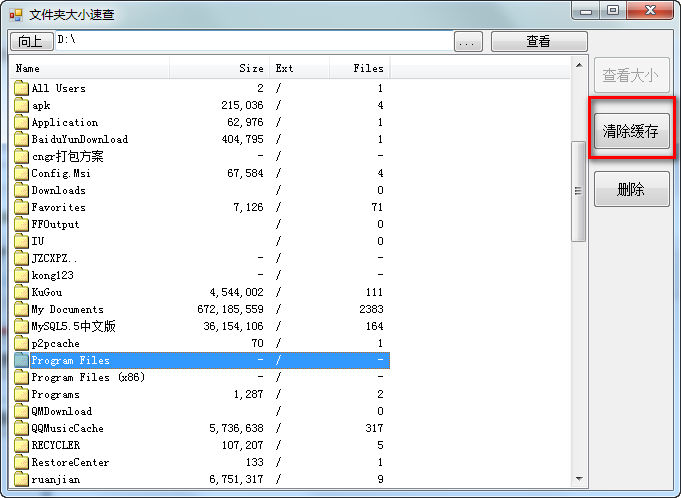Click the app icon in the title bar
The height and width of the screenshot is (498, 681).
point(16,15)
